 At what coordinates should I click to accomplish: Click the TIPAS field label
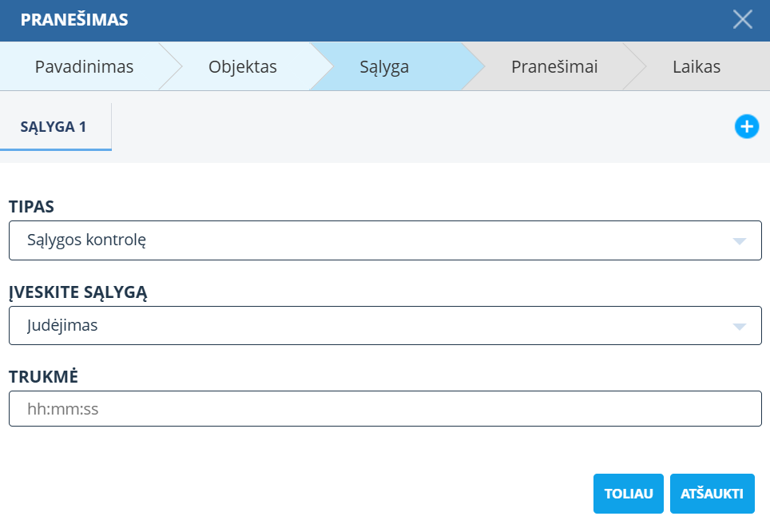pos(31,207)
